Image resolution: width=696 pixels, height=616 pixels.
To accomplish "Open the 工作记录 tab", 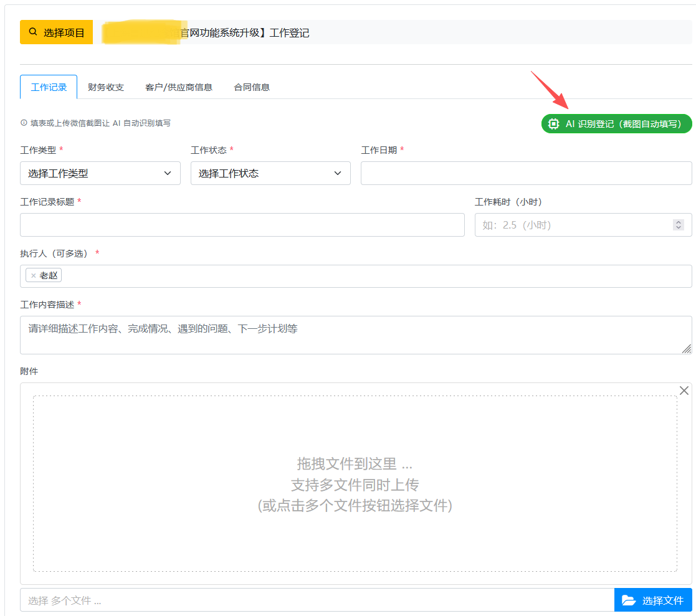I will (49, 87).
